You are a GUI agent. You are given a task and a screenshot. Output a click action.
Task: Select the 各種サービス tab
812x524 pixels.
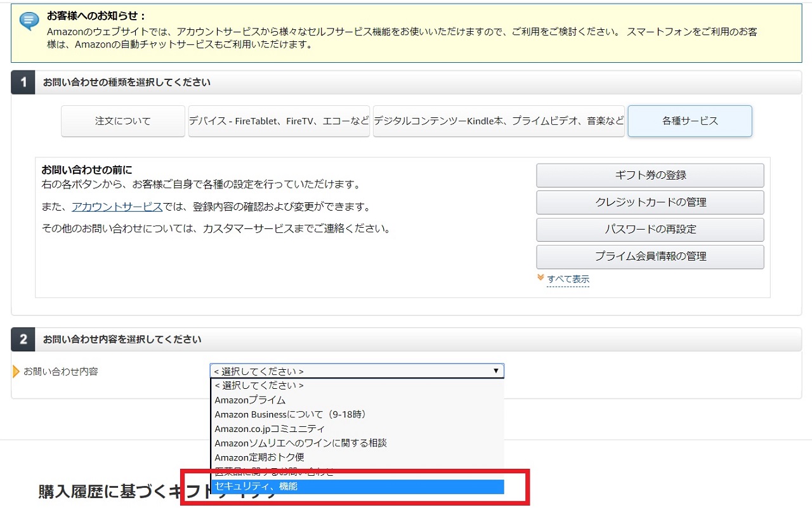pos(690,121)
